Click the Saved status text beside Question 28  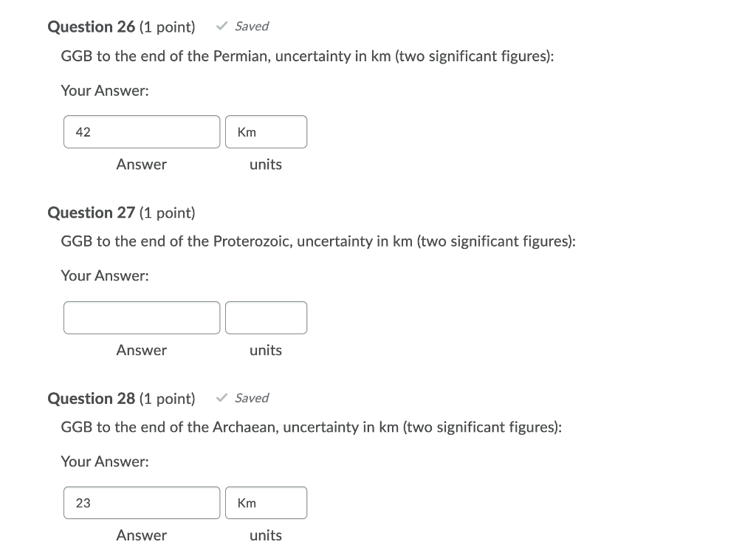point(252,397)
